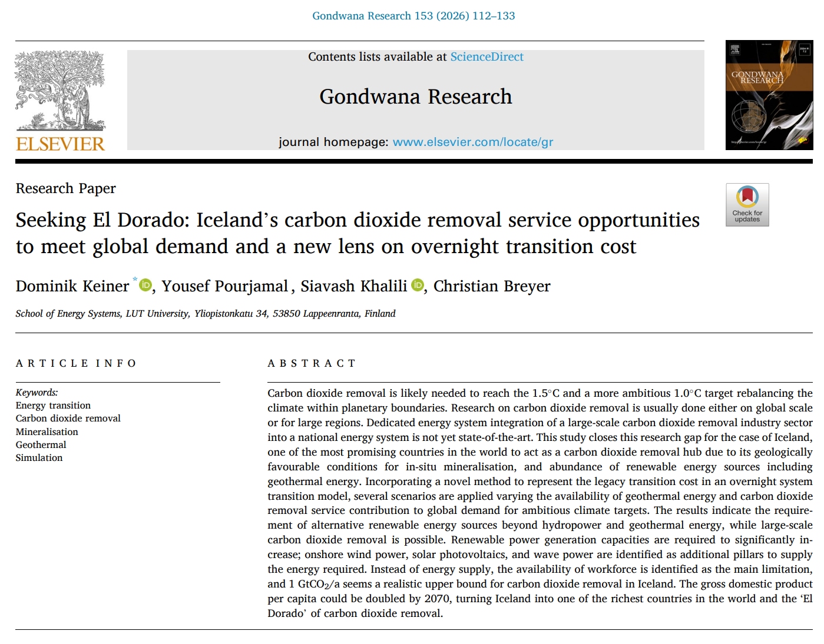
Task: Click the corresponding author asterisk
Action: coord(135,280)
